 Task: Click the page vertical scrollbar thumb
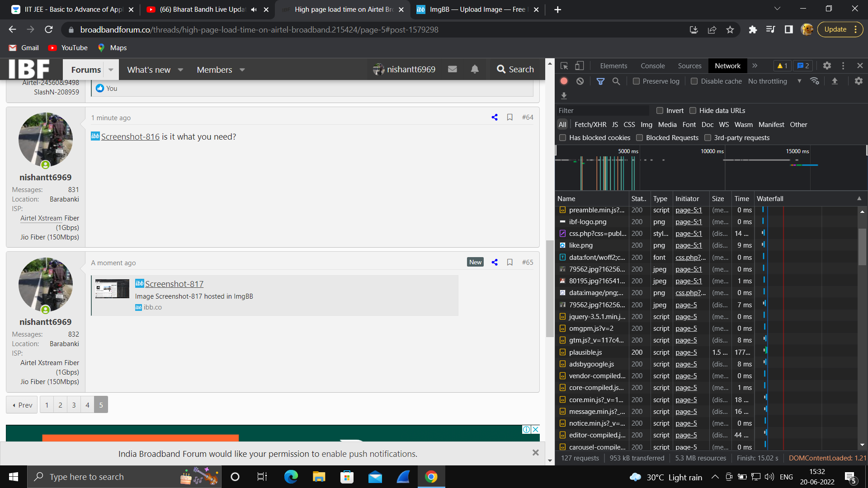pyautogui.click(x=550, y=289)
